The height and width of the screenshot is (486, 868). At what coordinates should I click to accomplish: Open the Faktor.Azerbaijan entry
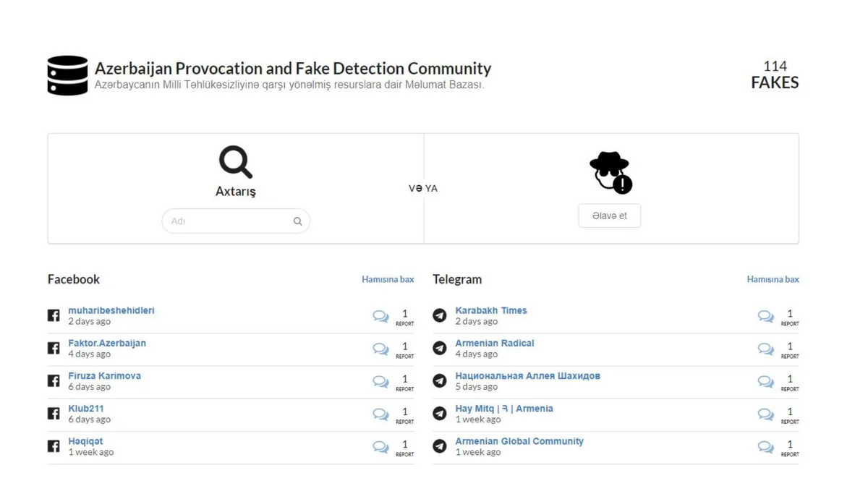tap(107, 343)
